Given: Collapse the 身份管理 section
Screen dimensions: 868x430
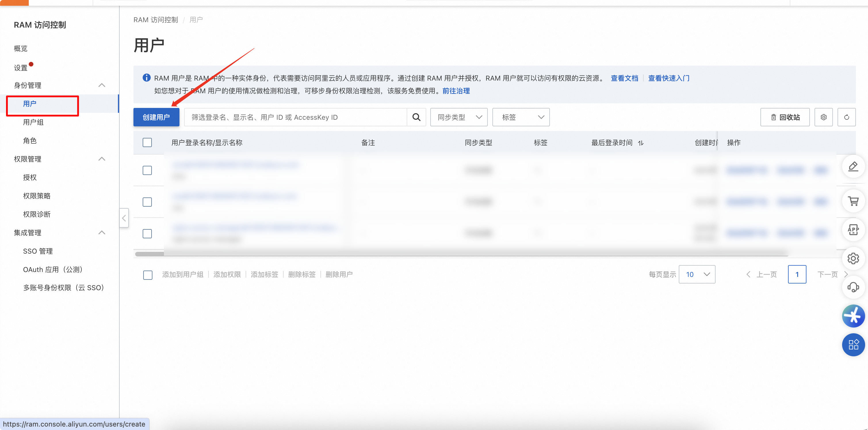Looking at the screenshot, I should [x=102, y=85].
